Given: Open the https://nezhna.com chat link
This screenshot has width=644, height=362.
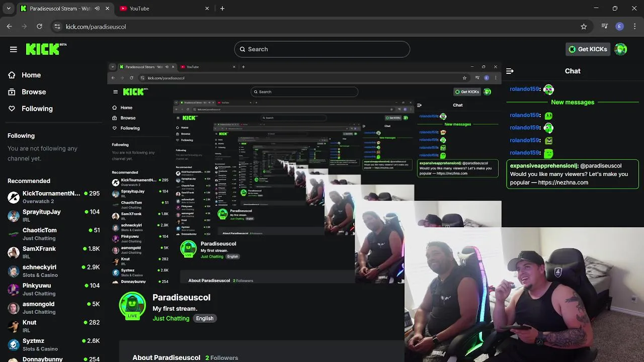Looking at the screenshot, I should click(x=563, y=183).
